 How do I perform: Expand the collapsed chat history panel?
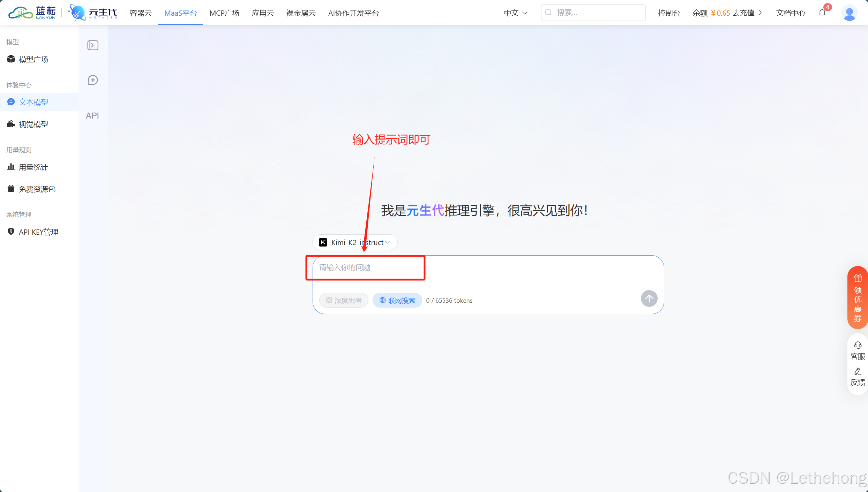[x=93, y=45]
